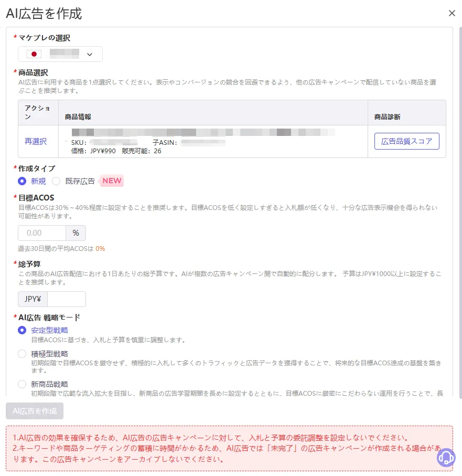Click the 価格: JPY¥990 text
This screenshot has height=476, width=462.
pyautogui.click(x=93, y=151)
